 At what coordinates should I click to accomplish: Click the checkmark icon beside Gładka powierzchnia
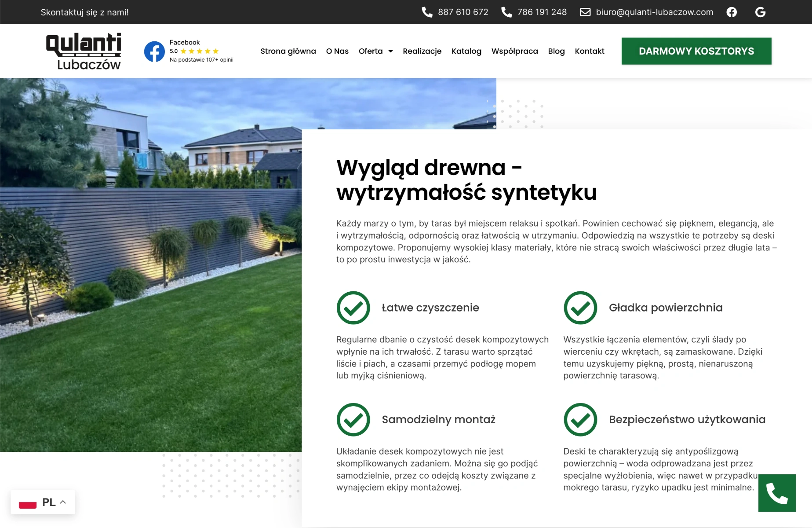[x=580, y=308]
